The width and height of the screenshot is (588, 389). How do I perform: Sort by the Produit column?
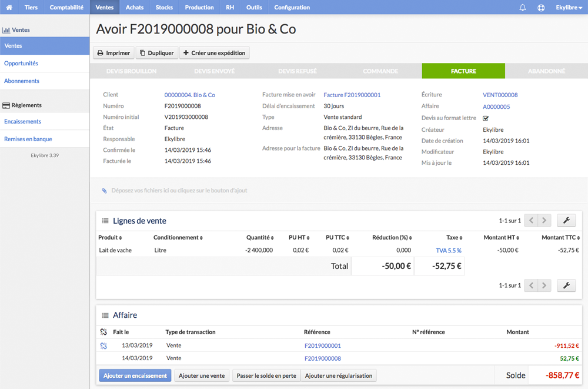pyautogui.click(x=110, y=237)
